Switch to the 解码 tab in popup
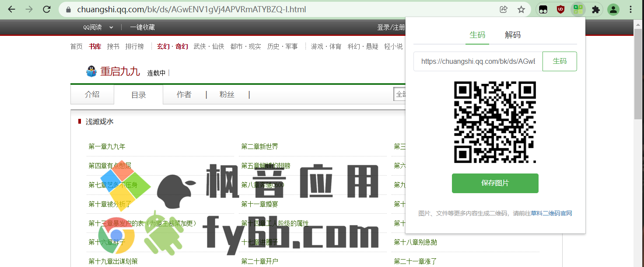This screenshot has width=644, height=267. (x=513, y=35)
